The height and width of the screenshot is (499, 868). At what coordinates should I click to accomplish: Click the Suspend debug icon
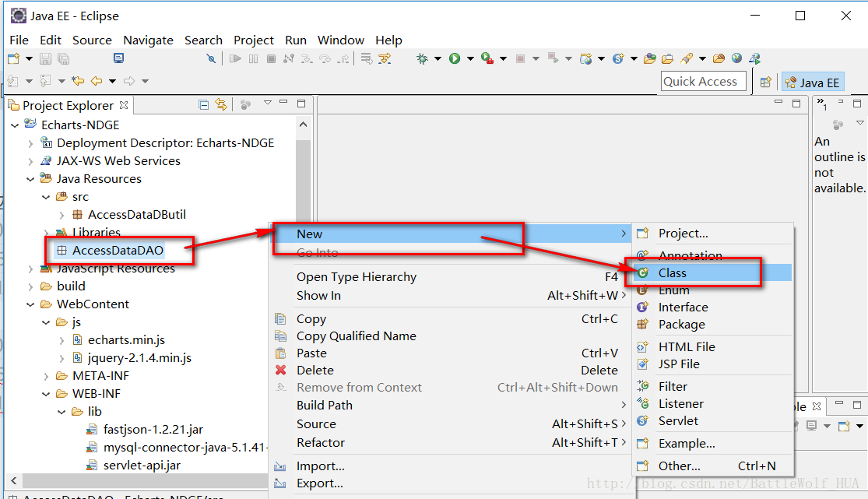click(x=254, y=58)
